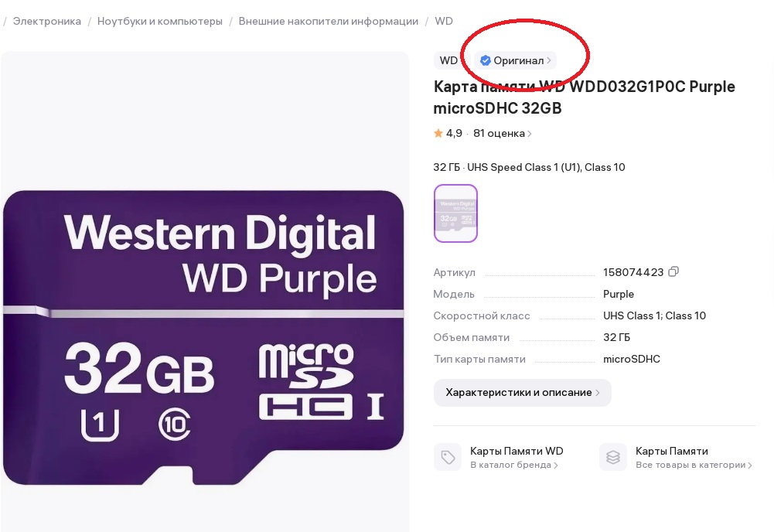Open the Оригинал badge chevron
Screen dimensions: 774x532
(x=549, y=60)
